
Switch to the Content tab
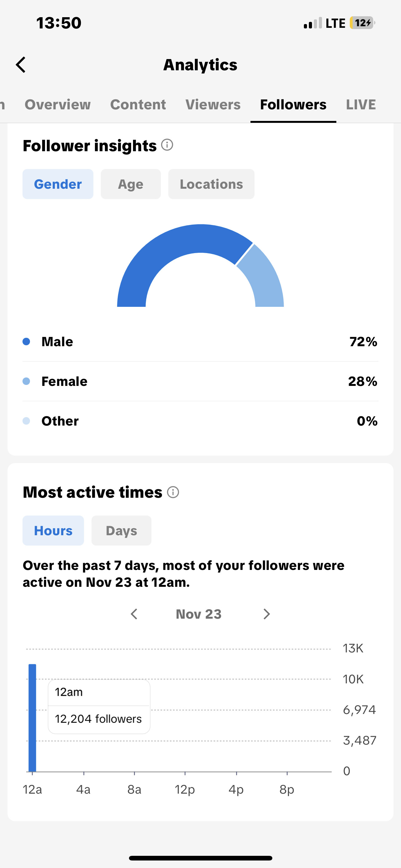(138, 104)
